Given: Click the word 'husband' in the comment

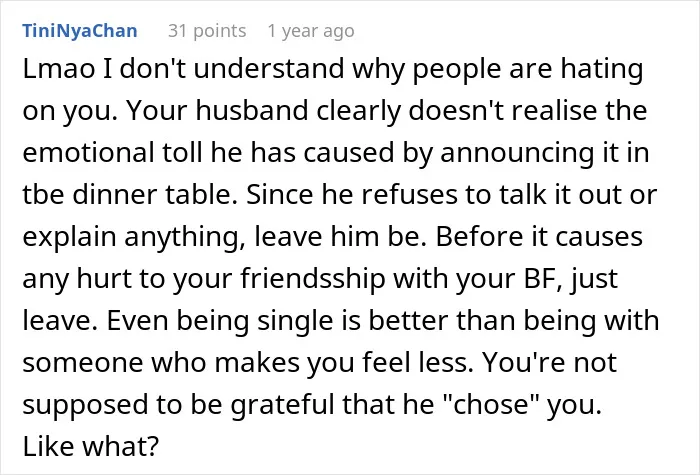Looking at the screenshot, I should pyautogui.click(x=252, y=111).
